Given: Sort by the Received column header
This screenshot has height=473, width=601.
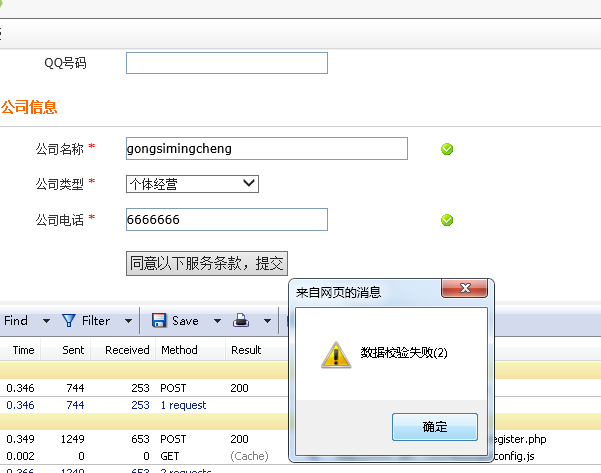Looking at the screenshot, I should click(x=127, y=350).
